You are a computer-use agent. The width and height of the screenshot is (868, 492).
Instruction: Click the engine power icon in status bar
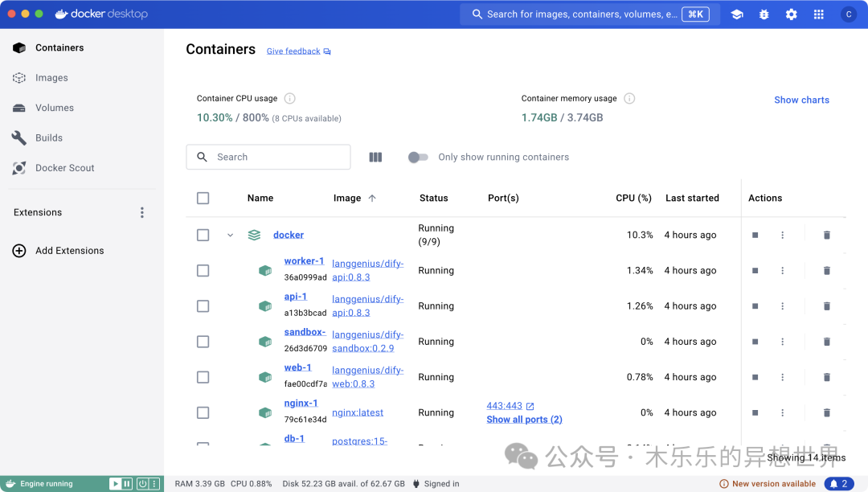click(142, 484)
